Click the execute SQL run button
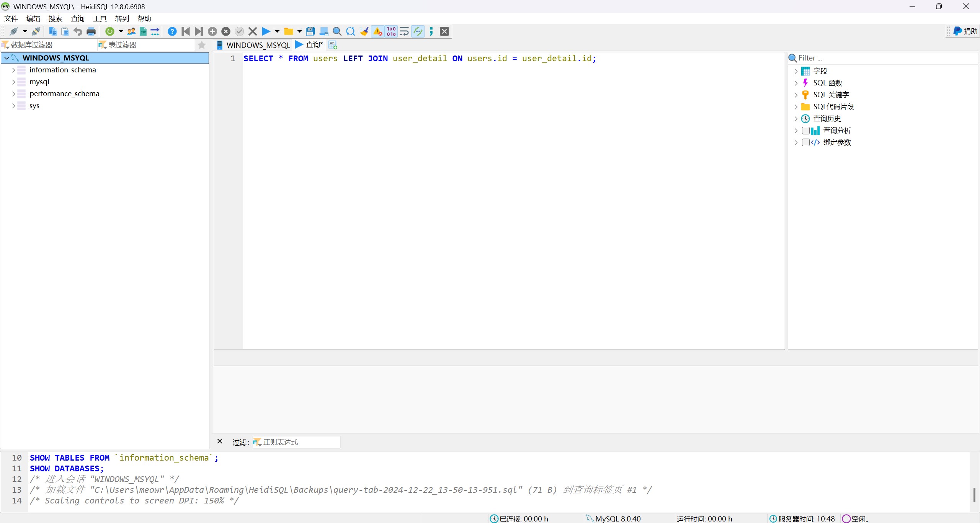Image resolution: width=980 pixels, height=523 pixels. pos(266,31)
